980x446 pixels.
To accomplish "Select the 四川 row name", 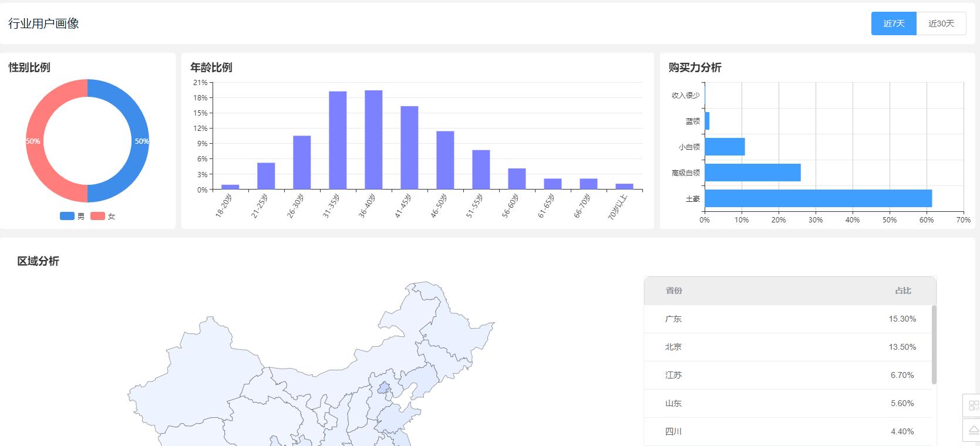I will 673,431.
